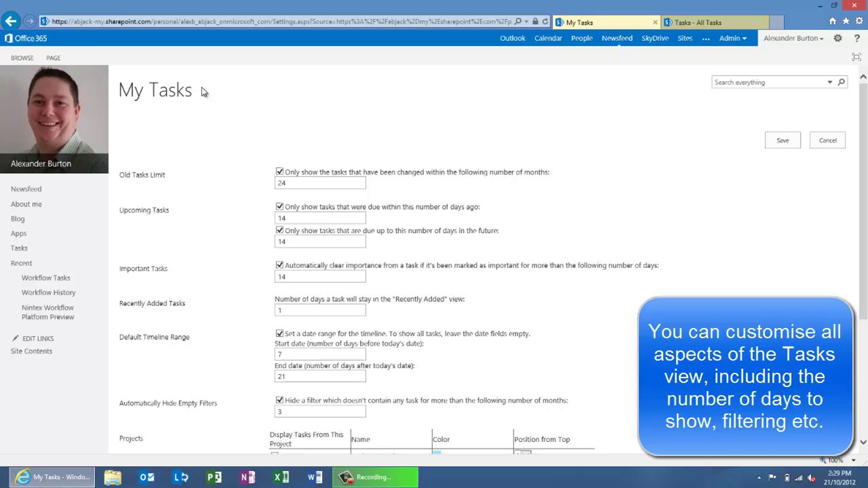Uncheck the Old Tasks Limit months checkbox
Screen dimensions: 868x488
tap(279, 171)
